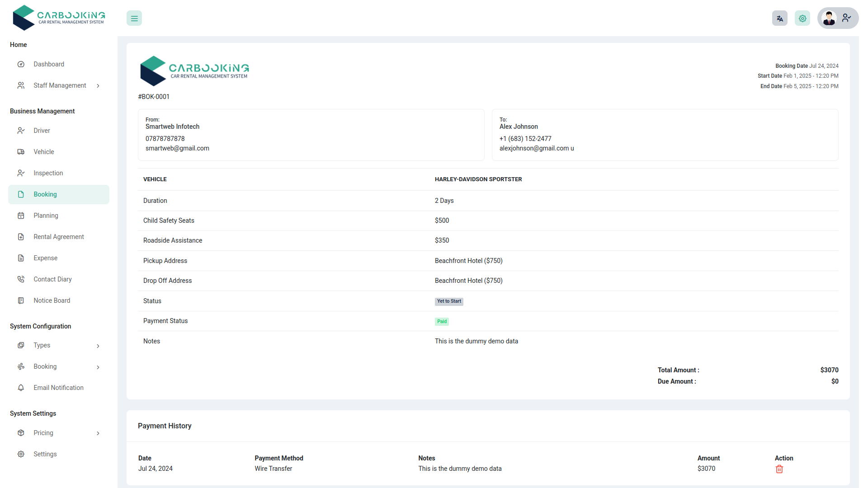
Task: Click the Paid payment status badge
Action: point(442,321)
